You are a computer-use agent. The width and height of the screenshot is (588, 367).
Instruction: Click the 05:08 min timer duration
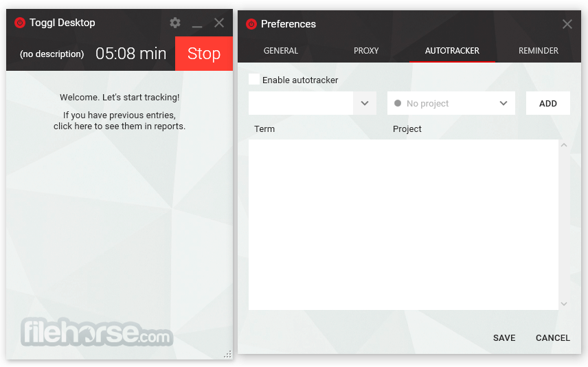point(131,54)
